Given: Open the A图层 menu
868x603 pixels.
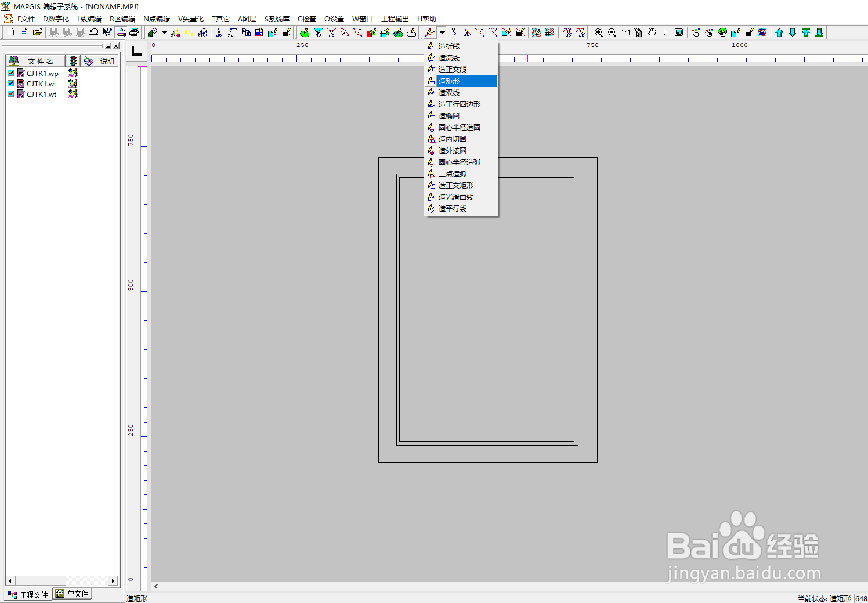Looking at the screenshot, I should [247, 19].
